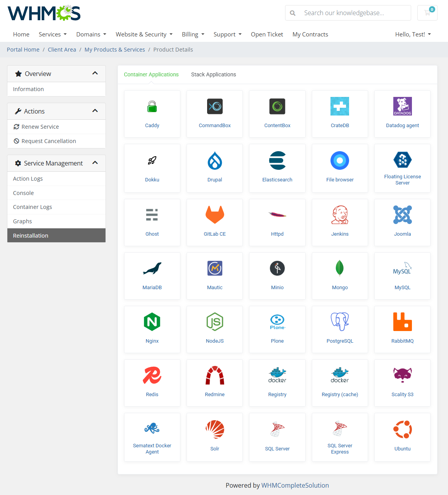Select the File browser icon
Image resolution: width=448 pixels, height=495 pixels.
point(340,160)
